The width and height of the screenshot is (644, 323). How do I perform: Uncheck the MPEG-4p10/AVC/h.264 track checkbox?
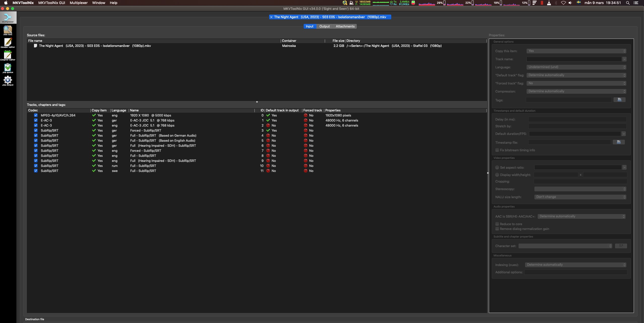coord(36,115)
